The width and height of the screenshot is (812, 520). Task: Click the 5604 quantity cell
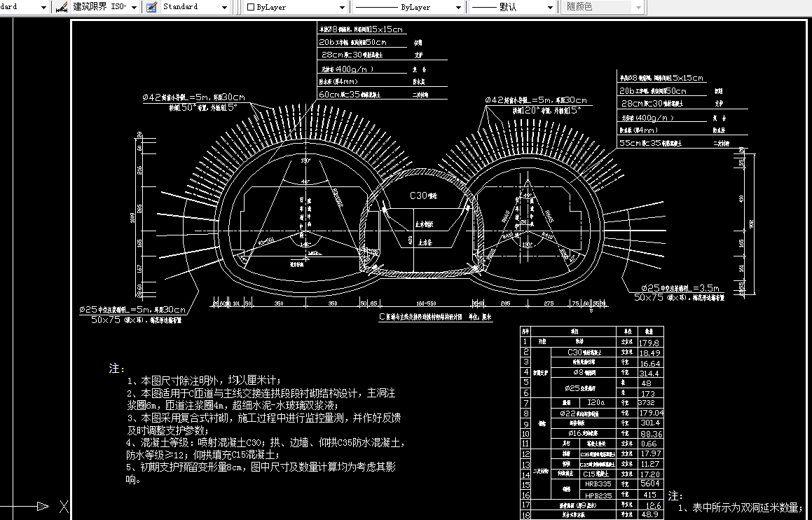pos(650,484)
